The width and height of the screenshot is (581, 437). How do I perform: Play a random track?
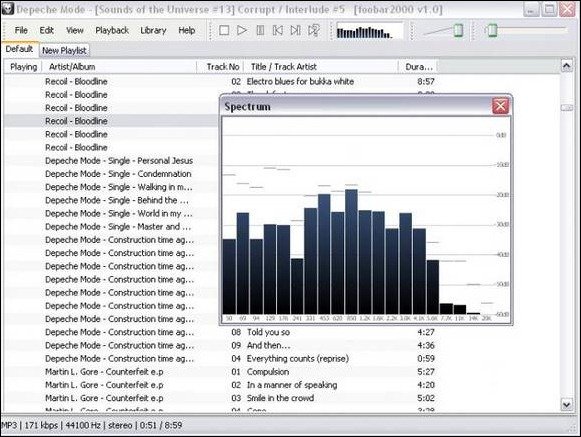313,30
